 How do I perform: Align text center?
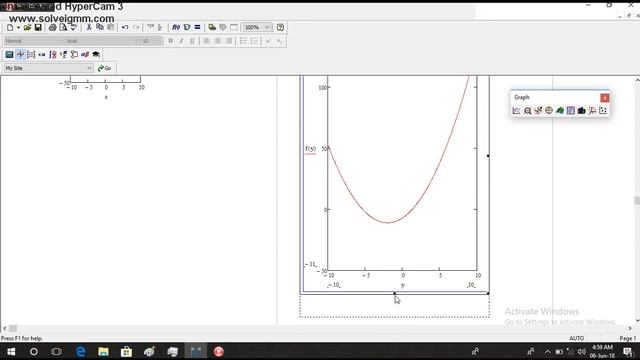[218, 41]
